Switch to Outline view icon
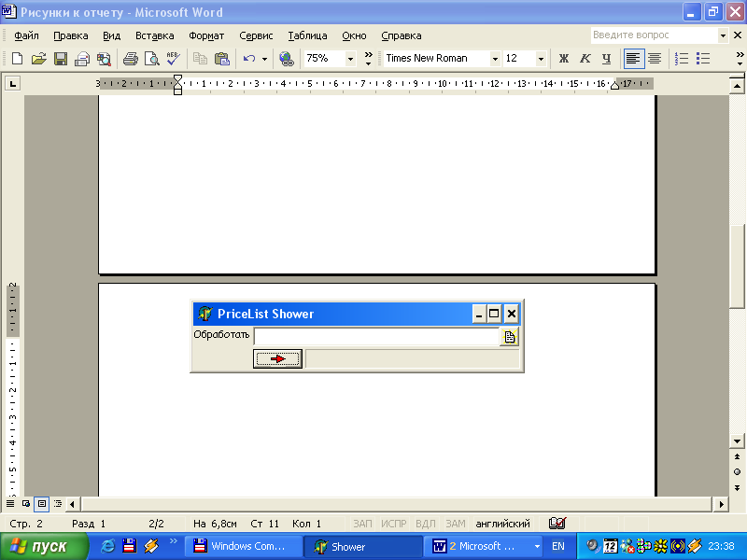This screenshot has width=747, height=560. tap(58, 503)
